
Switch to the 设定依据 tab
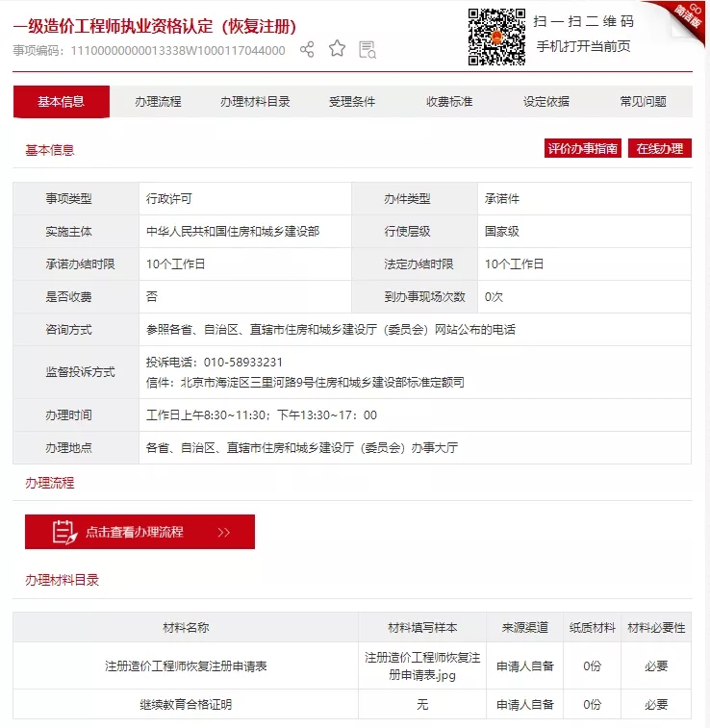click(546, 101)
